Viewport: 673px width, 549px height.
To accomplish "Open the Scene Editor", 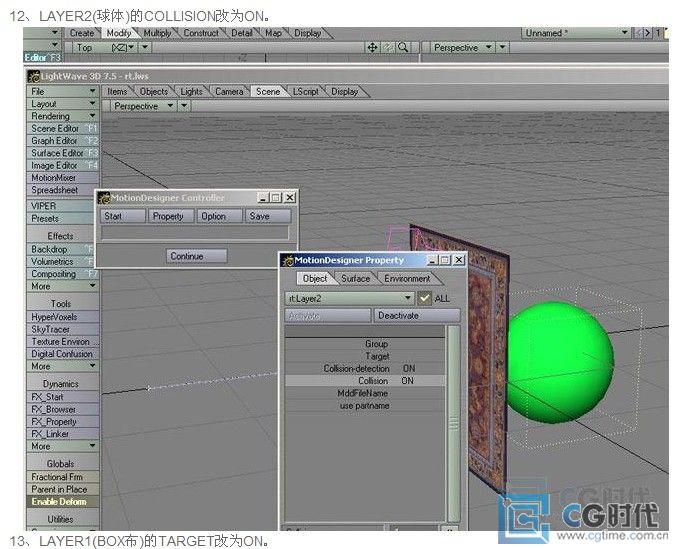I will [x=63, y=128].
